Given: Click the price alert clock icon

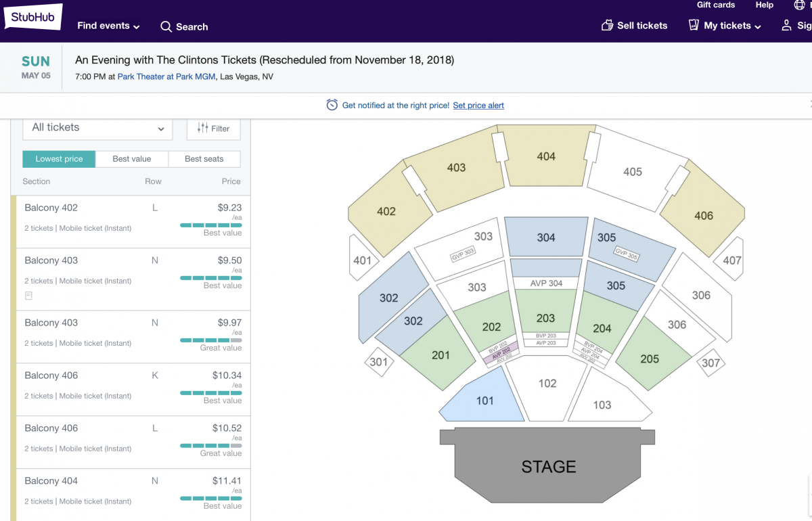Looking at the screenshot, I should (x=332, y=105).
